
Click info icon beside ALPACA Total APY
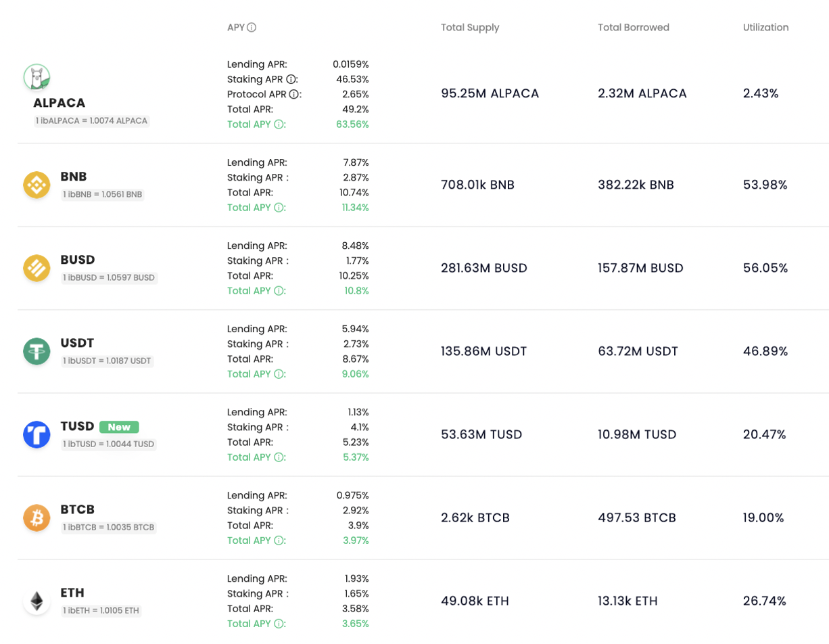point(279,124)
